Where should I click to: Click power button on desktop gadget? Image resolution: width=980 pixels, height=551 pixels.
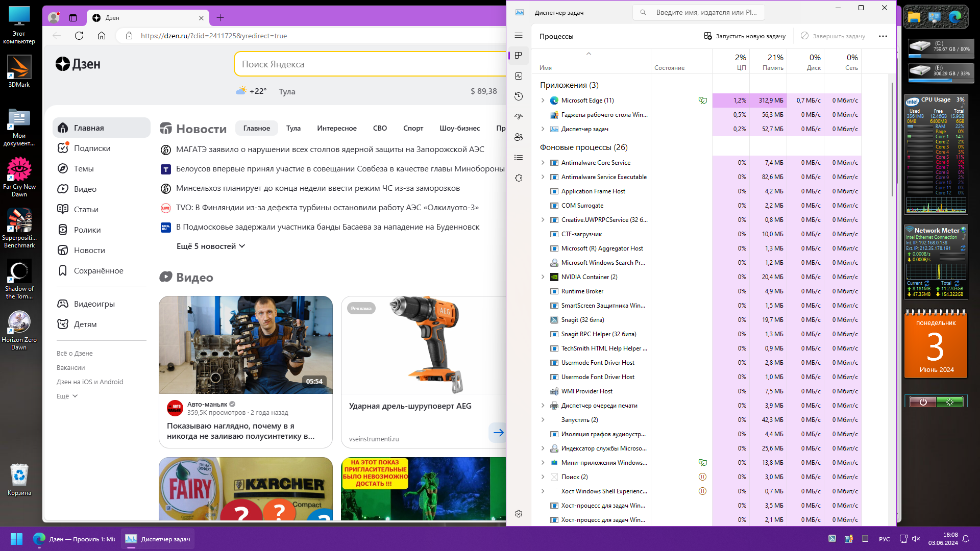(923, 402)
